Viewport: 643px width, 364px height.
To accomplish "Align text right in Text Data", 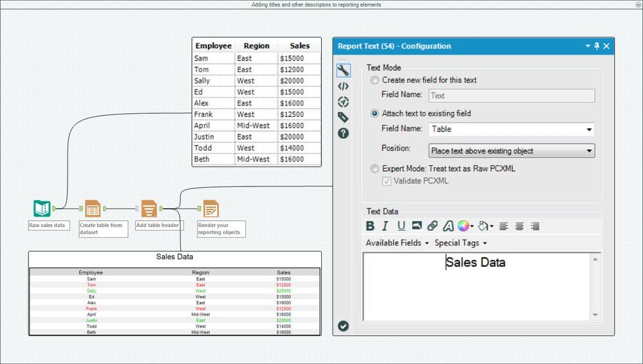I will pyautogui.click(x=535, y=226).
